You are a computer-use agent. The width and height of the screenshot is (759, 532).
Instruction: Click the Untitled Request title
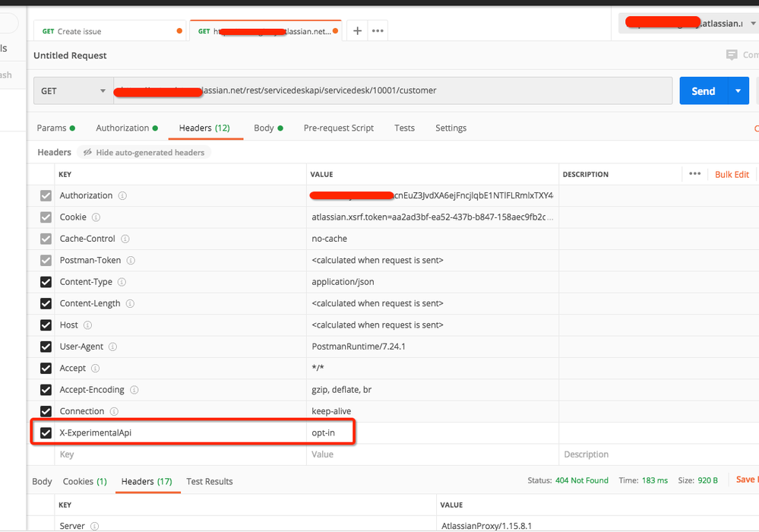(x=70, y=55)
